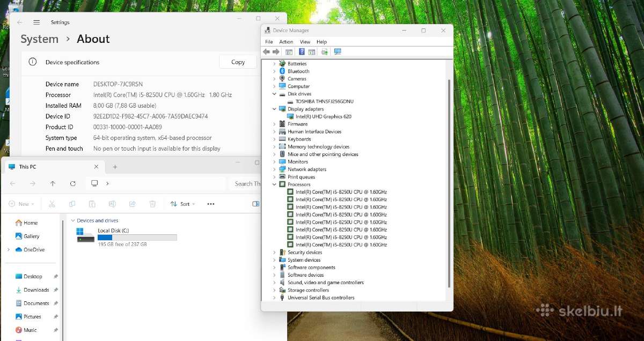
Task: Click the Print queues printer icon
Action: (282, 177)
